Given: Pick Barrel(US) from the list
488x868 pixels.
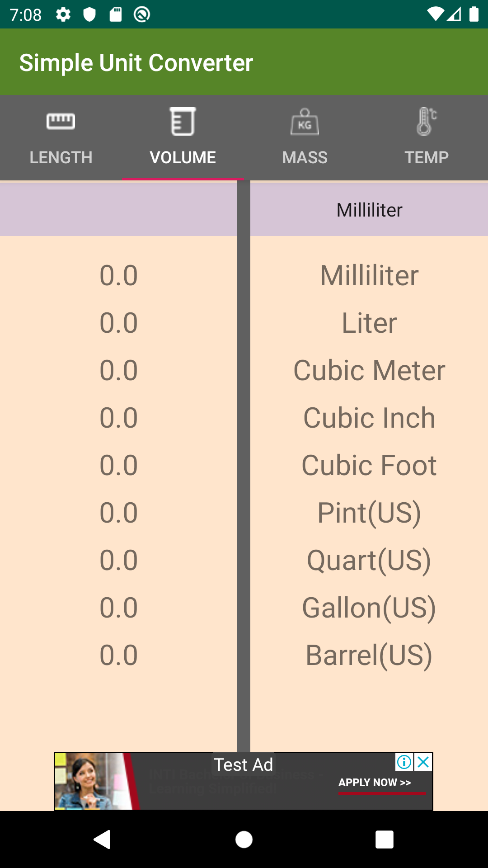Looking at the screenshot, I should pos(369,655).
